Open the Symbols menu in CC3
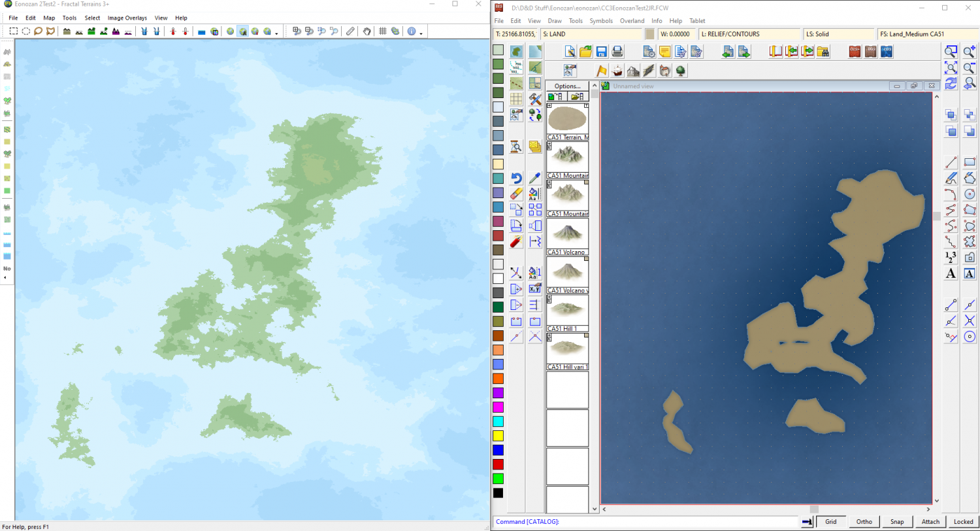 pyautogui.click(x=601, y=21)
